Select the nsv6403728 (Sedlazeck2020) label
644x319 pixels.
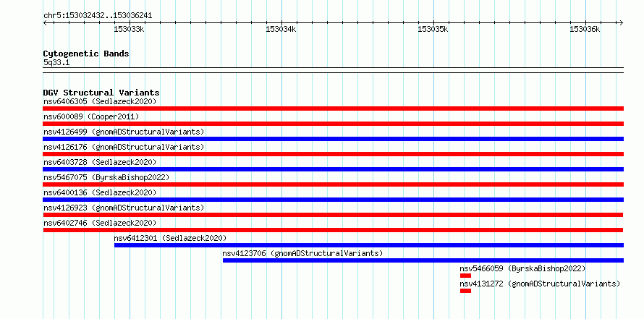(x=100, y=162)
